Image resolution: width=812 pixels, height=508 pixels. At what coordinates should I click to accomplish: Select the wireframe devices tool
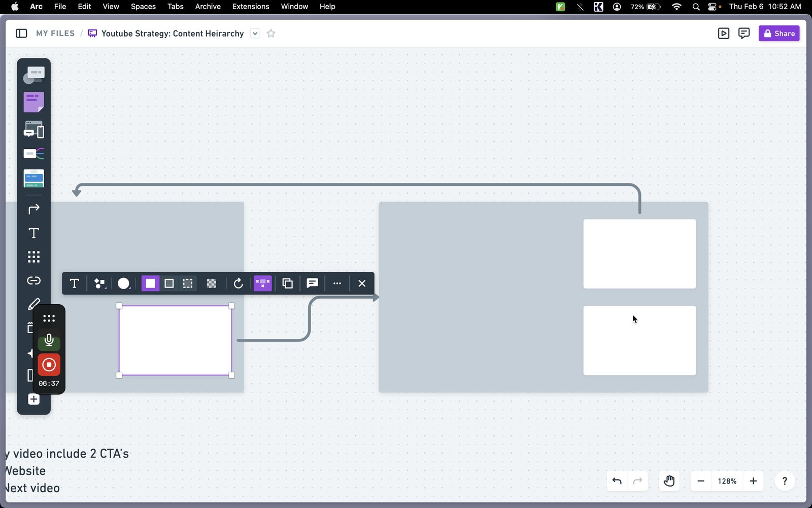pyautogui.click(x=33, y=130)
